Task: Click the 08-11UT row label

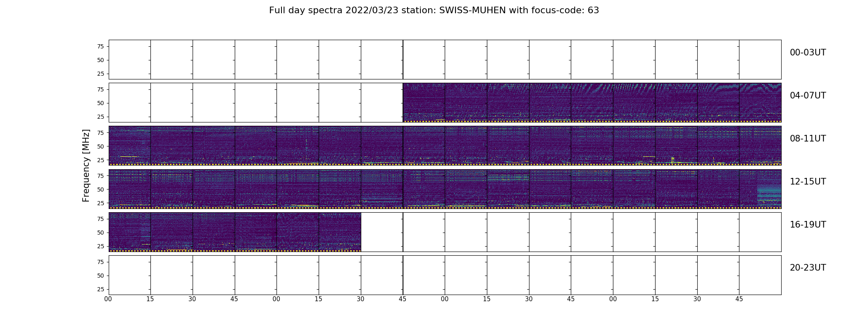Action: (x=808, y=139)
